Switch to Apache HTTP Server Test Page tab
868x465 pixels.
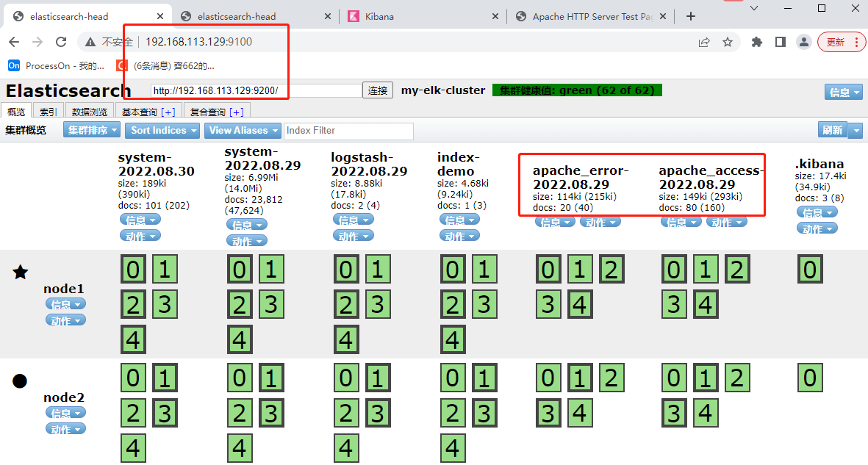[591, 17]
